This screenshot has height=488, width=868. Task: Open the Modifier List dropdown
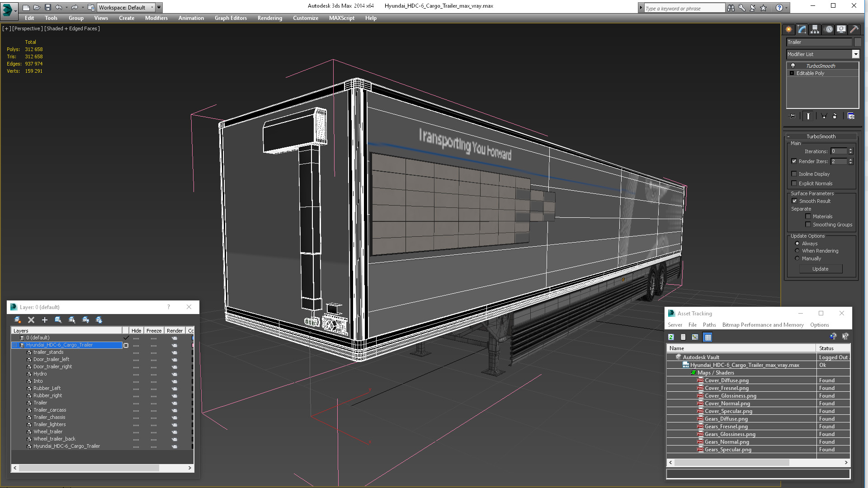pos(855,54)
